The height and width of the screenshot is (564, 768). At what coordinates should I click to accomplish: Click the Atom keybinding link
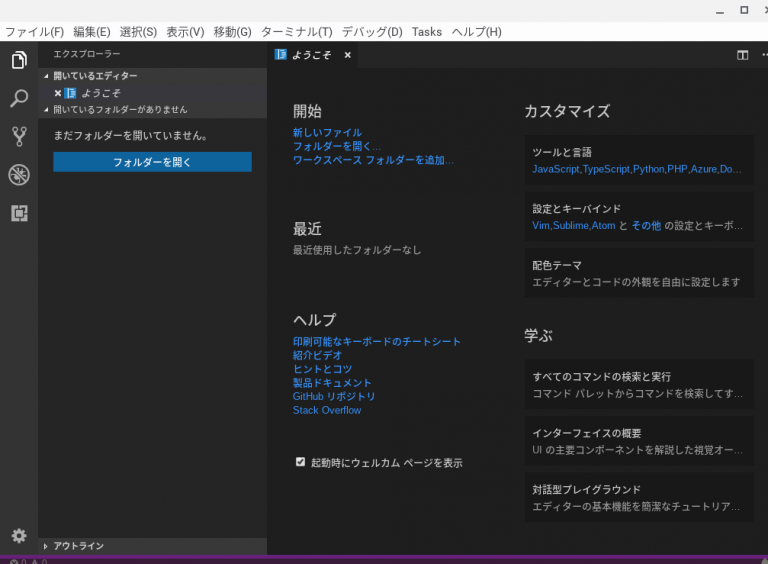(603, 225)
